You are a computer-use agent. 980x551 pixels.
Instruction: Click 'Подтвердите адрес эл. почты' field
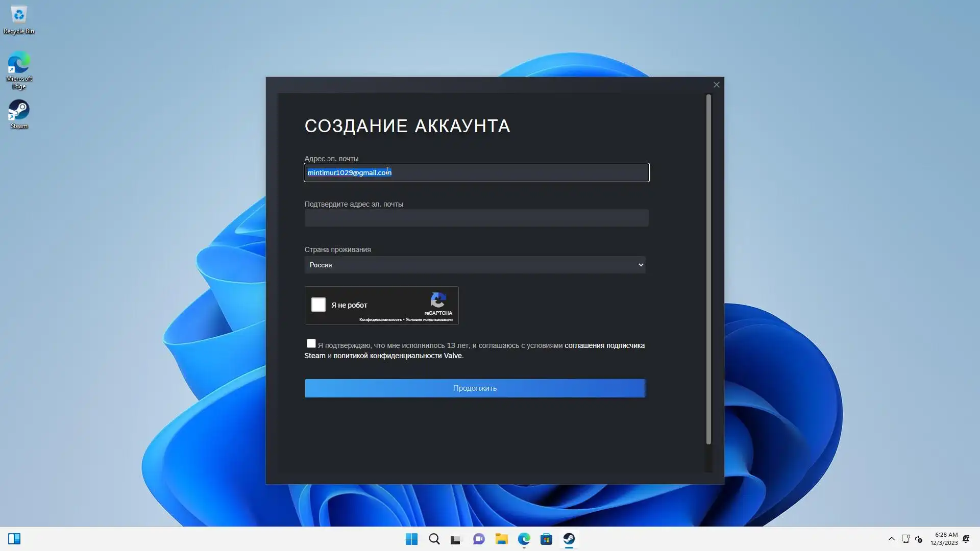[476, 218]
